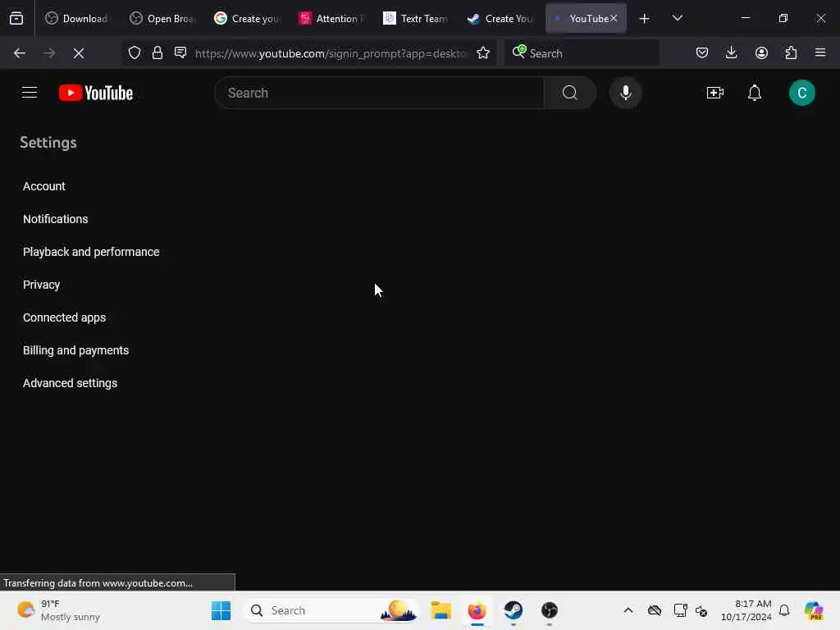
Task: Switch to the Google Create your tab
Action: coord(246,19)
